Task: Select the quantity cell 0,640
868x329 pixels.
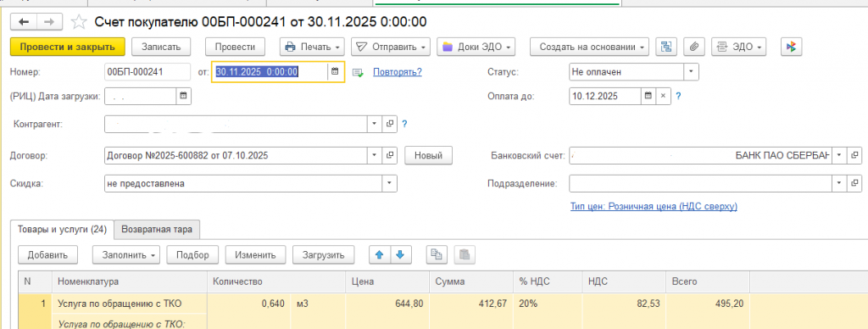Action: coord(249,304)
